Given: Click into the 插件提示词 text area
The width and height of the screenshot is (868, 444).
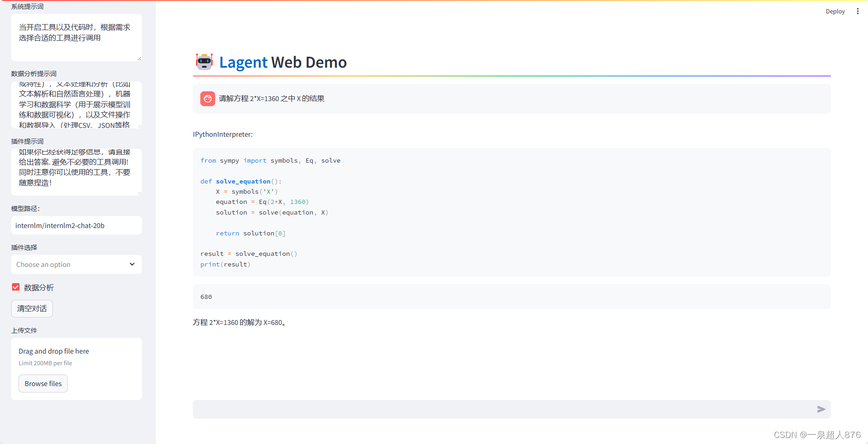Looking at the screenshot, I should click(x=77, y=172).
